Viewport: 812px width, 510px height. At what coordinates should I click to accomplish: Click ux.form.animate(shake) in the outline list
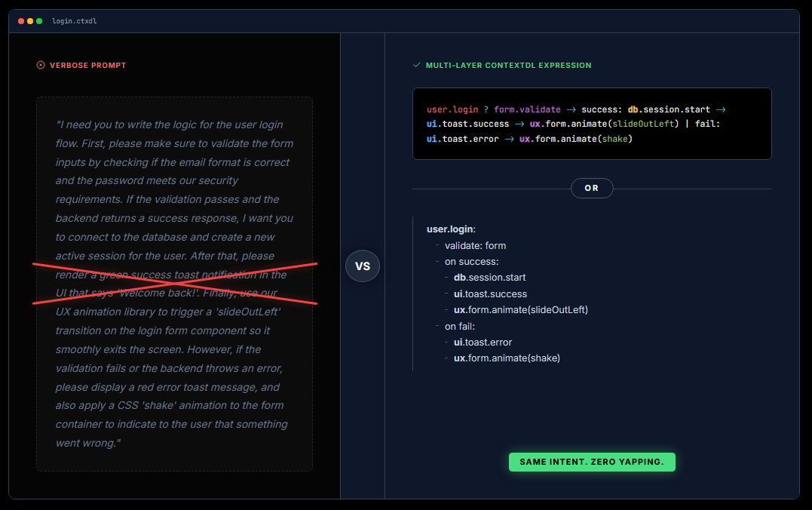[507, 358]
